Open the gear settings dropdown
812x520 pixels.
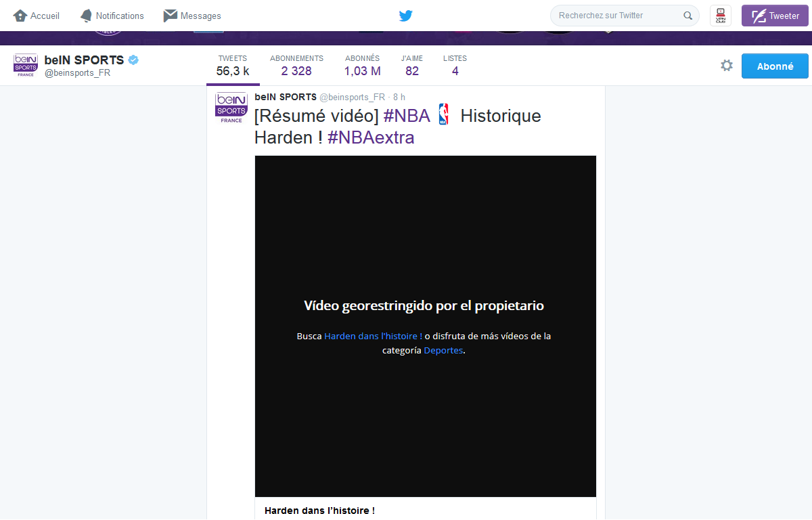(727, 66)
